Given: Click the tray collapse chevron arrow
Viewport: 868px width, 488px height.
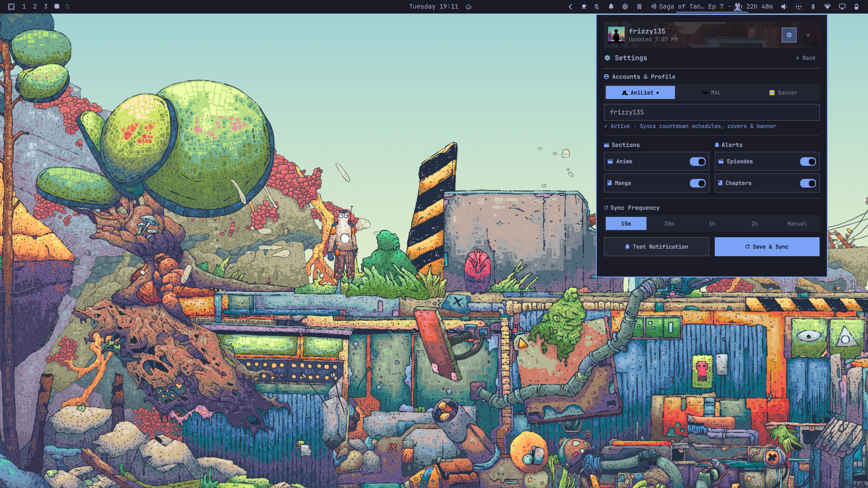Looking at the screenshot, I should [x=571, y=6].
